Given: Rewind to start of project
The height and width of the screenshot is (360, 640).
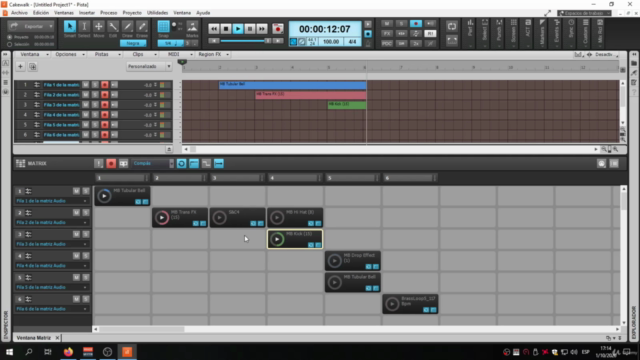Looking at the screenshot, I should pyautogui.click(x=213, y=29).
